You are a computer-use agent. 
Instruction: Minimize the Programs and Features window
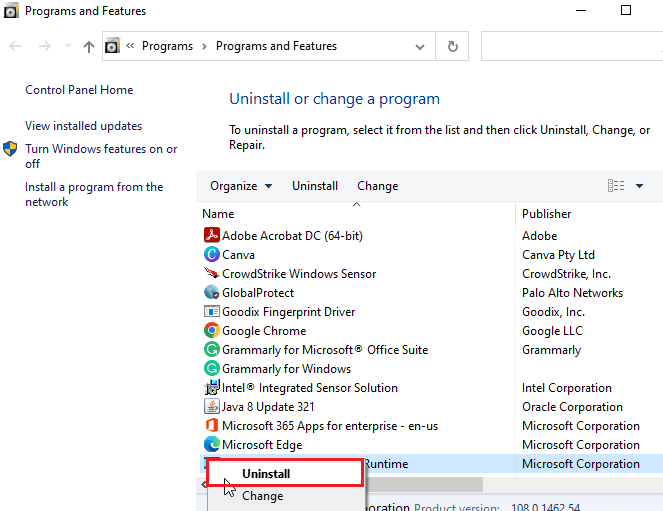581,10
